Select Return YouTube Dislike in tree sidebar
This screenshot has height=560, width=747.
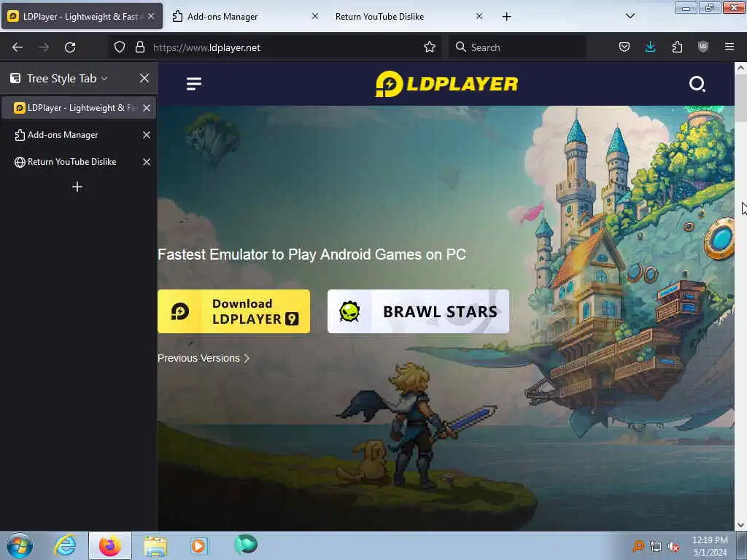(x=79, y=162)
